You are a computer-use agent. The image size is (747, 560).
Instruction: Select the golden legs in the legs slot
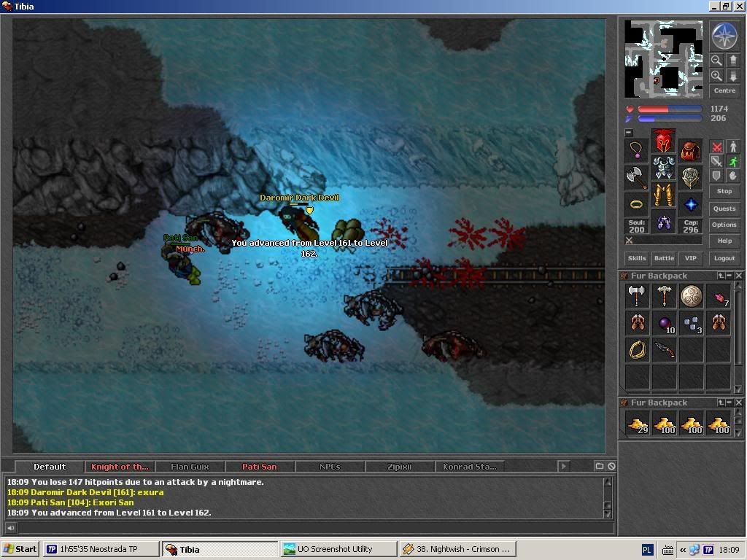click(x=664, y=195)
